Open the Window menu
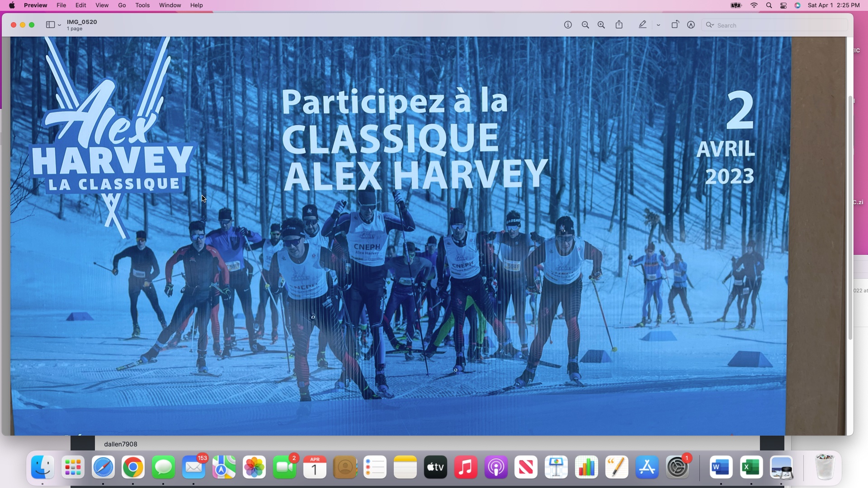Image resolution: width=868 pixels, height=488 pixels. point(170,5)
